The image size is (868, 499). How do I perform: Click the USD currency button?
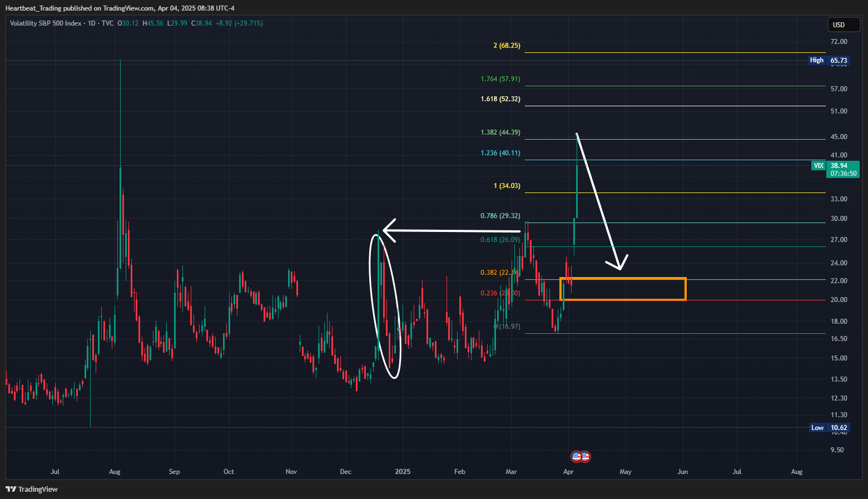(x=844, y=24)
